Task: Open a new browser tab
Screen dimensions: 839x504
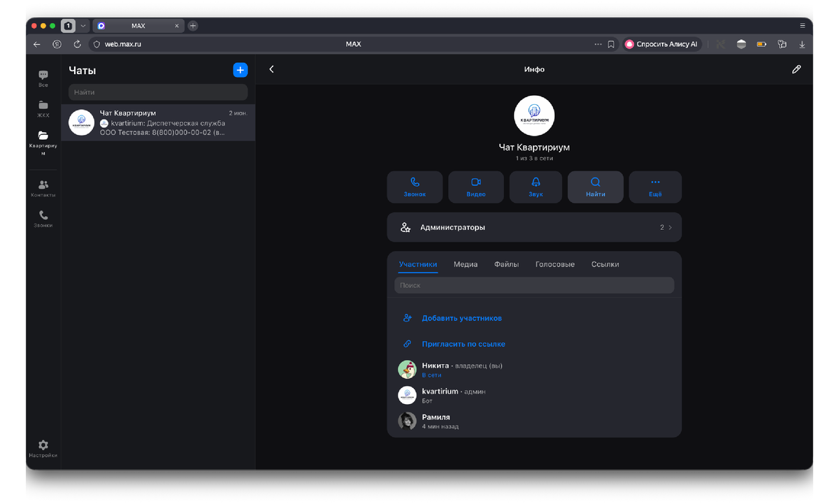Action: pos(193,26)
